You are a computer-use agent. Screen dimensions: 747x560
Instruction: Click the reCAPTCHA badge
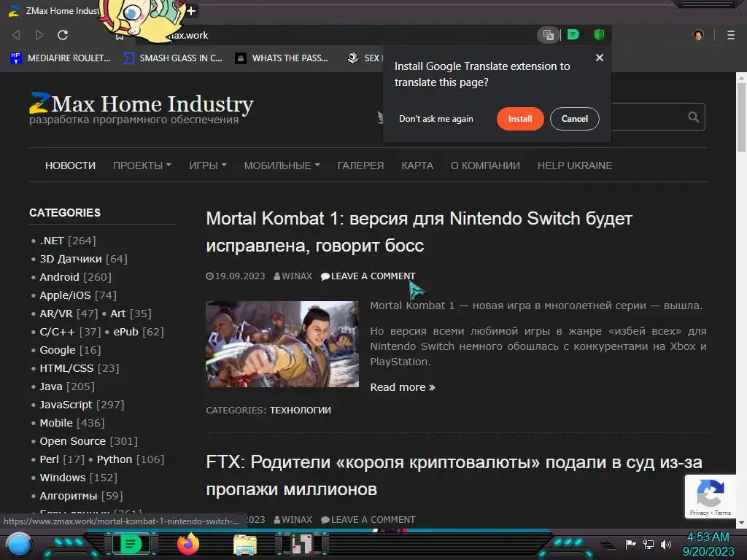(710, 496)
